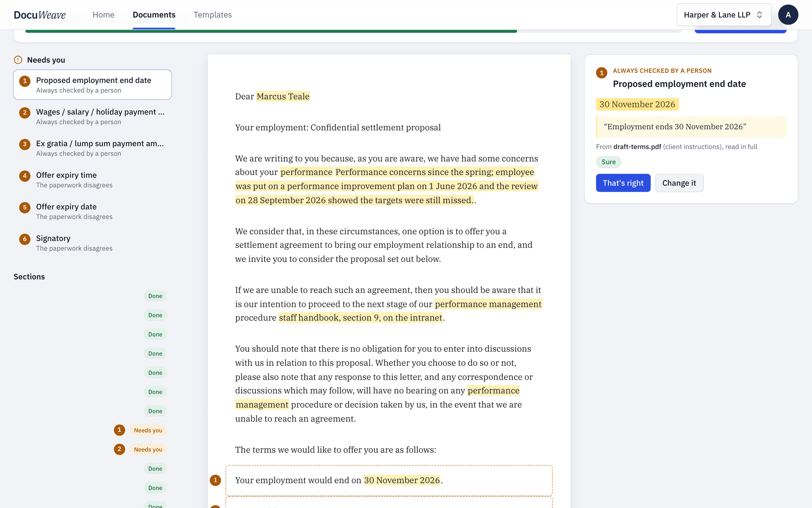Select the Signatory item
The image size is (812, 508).
(92, 243)
